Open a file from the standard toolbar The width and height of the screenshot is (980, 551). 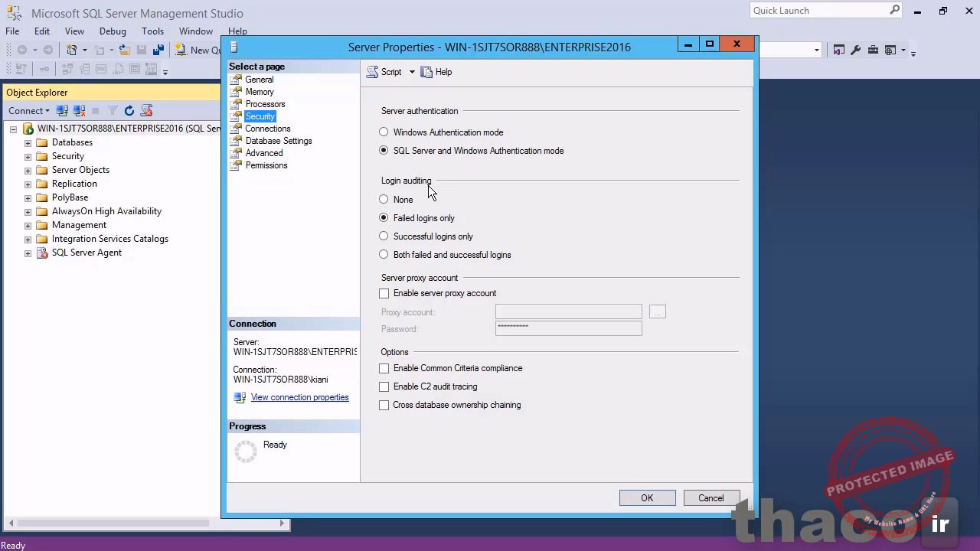click(x=125, y=51)
